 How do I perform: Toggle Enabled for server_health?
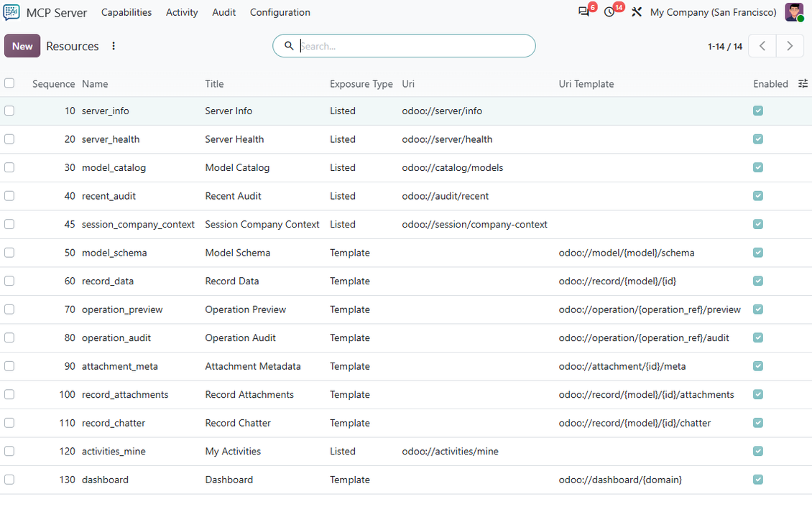click(x=758, y=139)
